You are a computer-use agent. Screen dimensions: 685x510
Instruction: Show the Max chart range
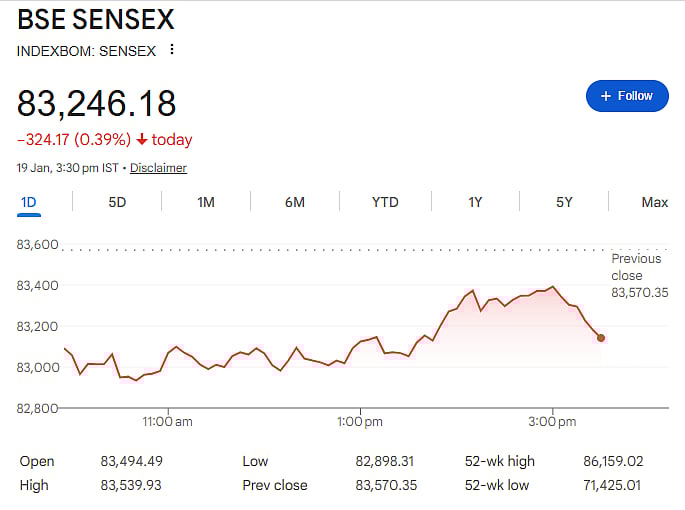[x=654, y=202]
